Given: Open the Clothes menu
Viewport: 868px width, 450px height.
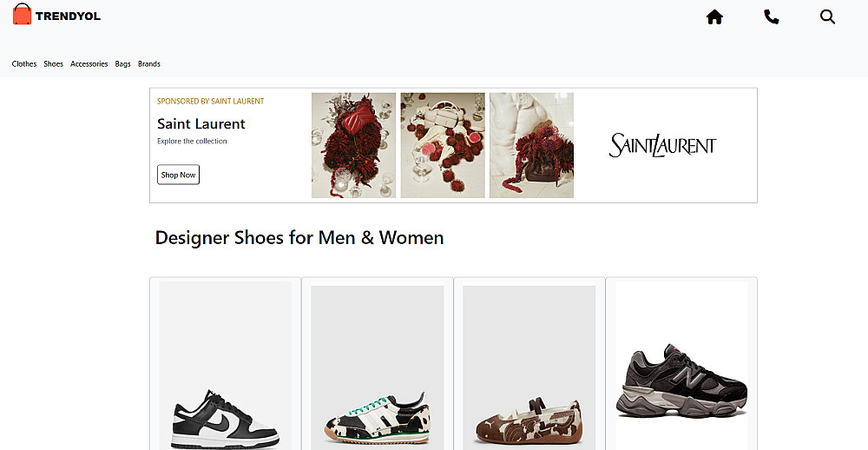Looking at the screenshot, I should (24, 63).
